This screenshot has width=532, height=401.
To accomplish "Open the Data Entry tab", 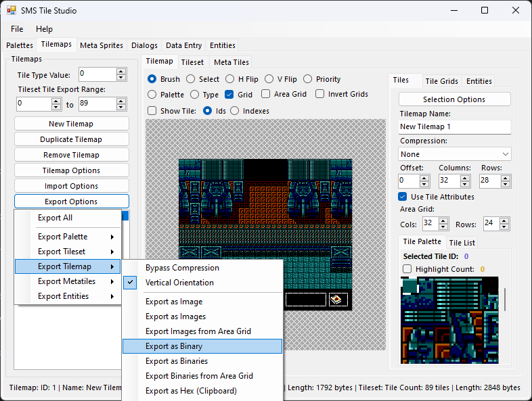I will coord(184,45).
